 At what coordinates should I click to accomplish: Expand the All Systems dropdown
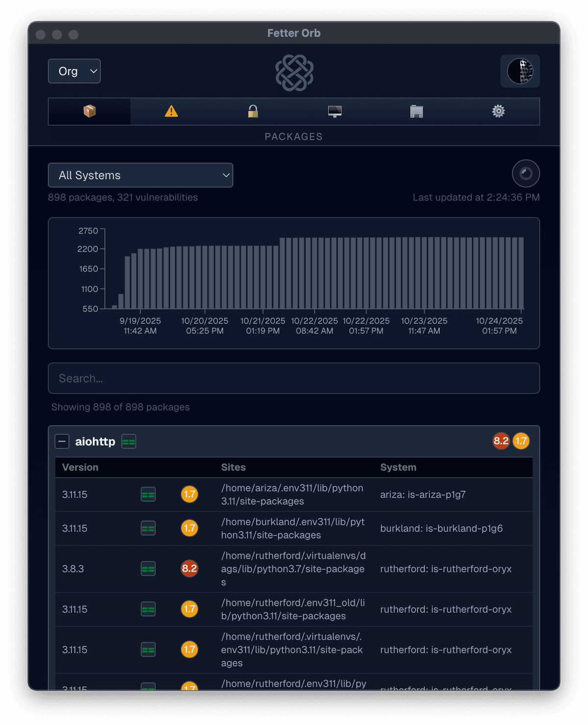141,175
